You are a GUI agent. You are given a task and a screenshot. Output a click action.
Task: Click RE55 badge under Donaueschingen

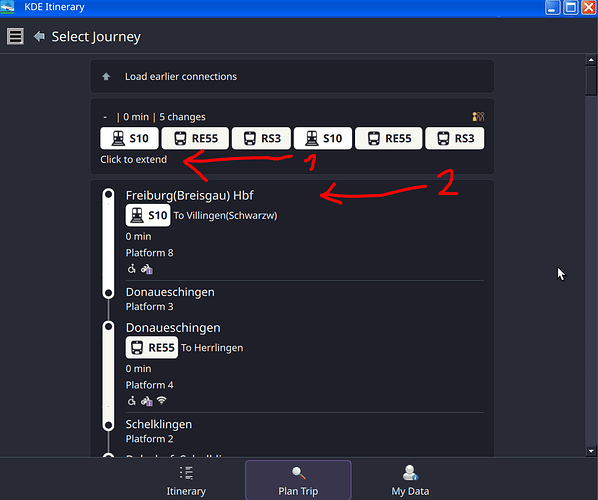pyautogui.click(x=152, y=347)
